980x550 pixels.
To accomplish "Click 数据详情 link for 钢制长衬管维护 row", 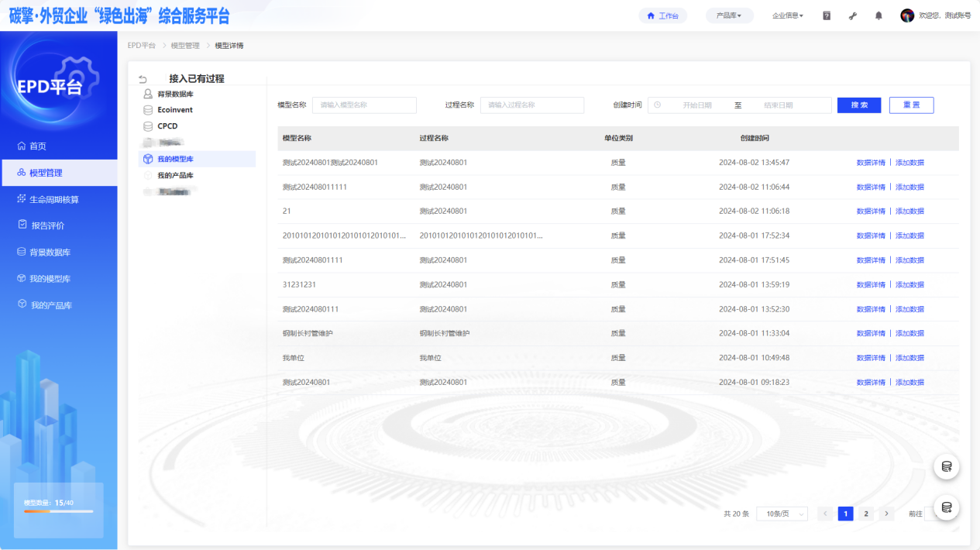I will (870, 334).
